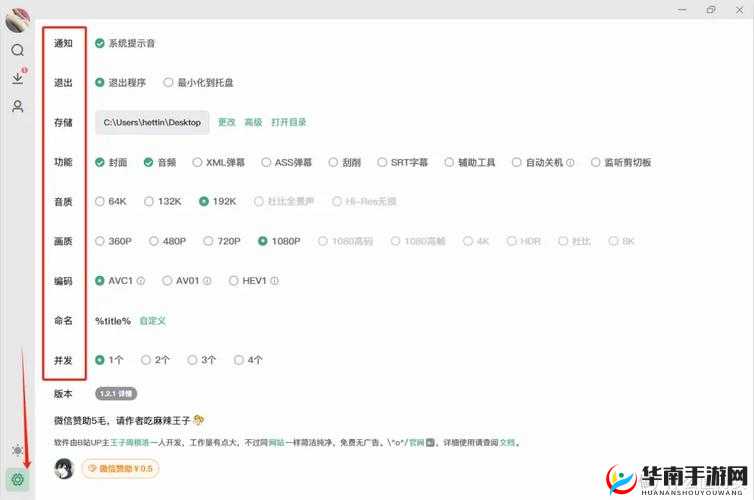The width and height of the screenshot is (754, 500).
Task: Toggle the theme brightness icon in sidebar
Action: click(x=17, y=450)
